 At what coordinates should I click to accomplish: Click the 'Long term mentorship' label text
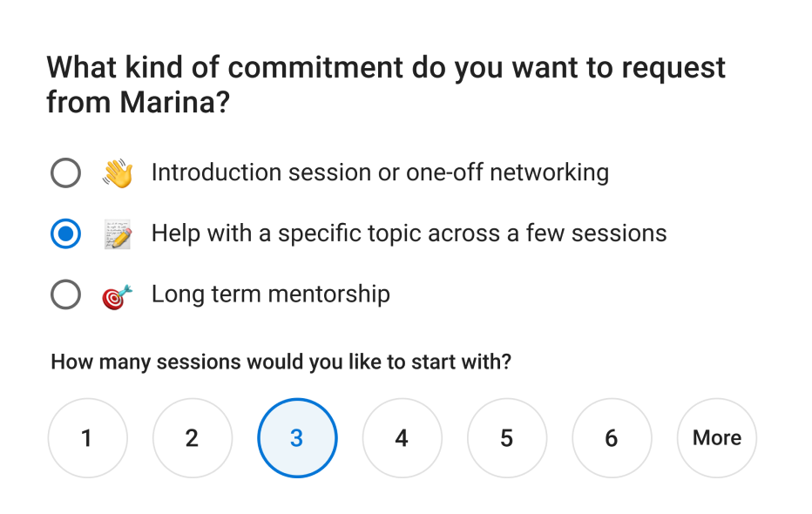point(271,294)
